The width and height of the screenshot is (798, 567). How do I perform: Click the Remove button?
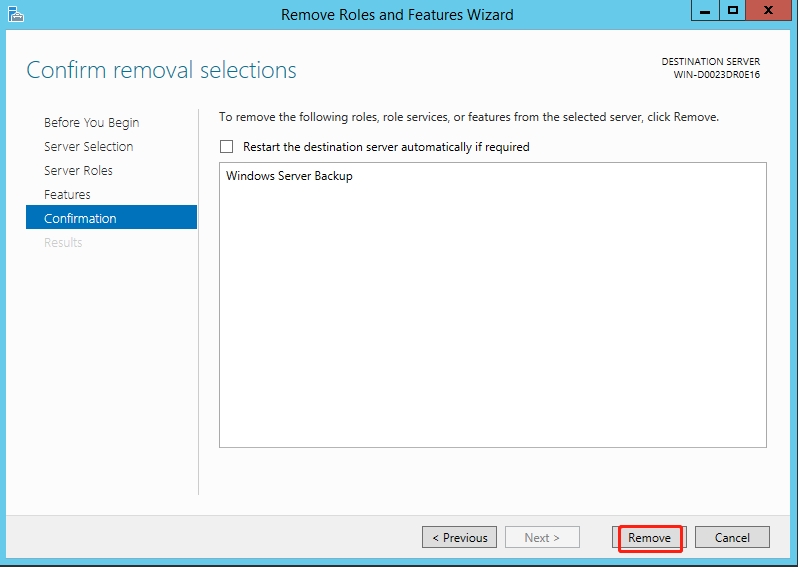pos(649,537)
